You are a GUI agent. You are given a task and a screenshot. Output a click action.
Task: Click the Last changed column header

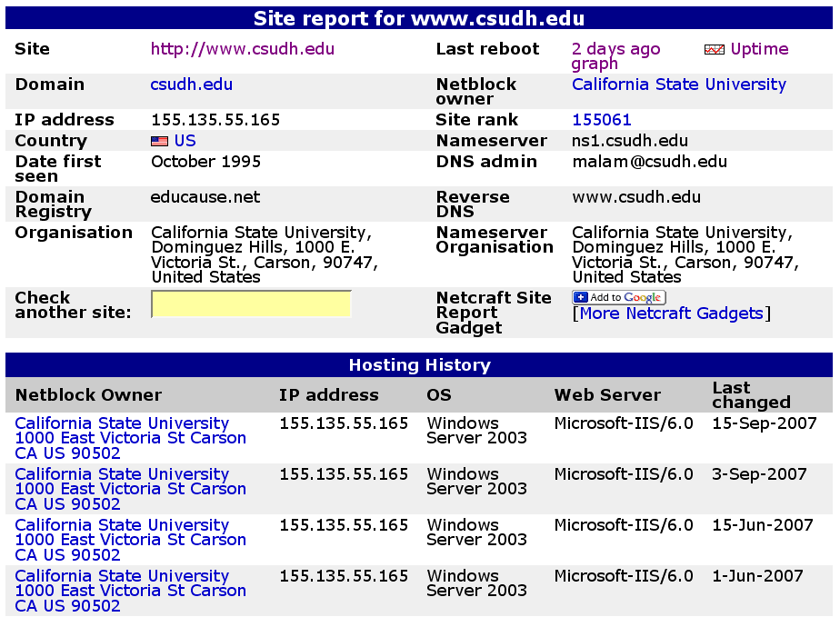coord(751,394)
